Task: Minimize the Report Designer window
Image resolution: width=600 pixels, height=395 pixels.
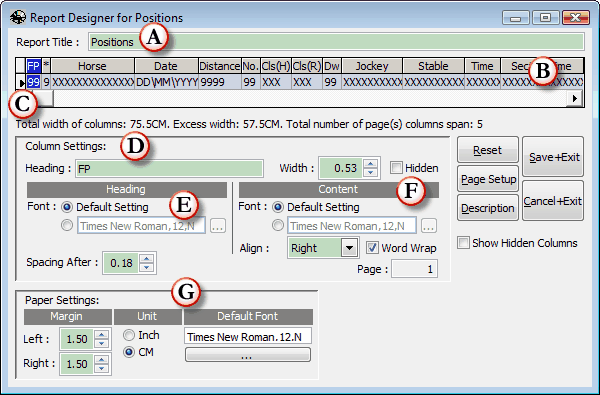Action: [516, 18]
